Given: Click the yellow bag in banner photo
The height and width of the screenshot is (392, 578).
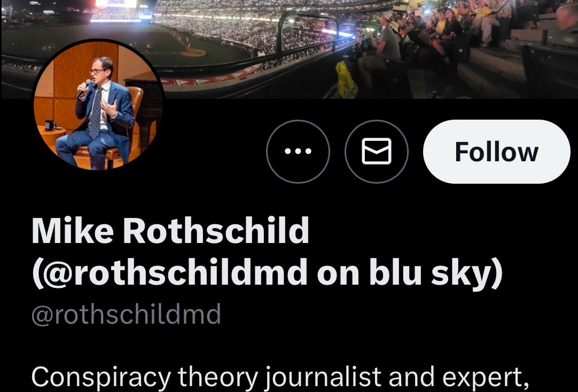Looking at the screenshot, I should click(347, 80).
